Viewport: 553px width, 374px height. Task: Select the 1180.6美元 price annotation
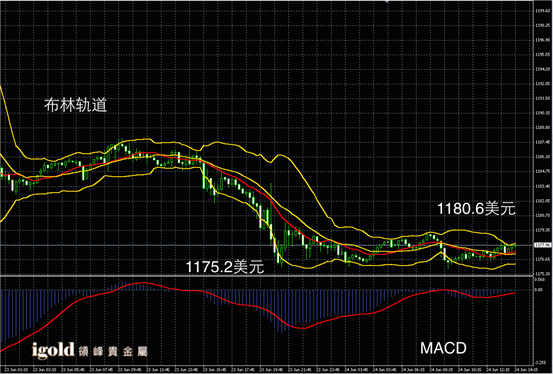476,209
